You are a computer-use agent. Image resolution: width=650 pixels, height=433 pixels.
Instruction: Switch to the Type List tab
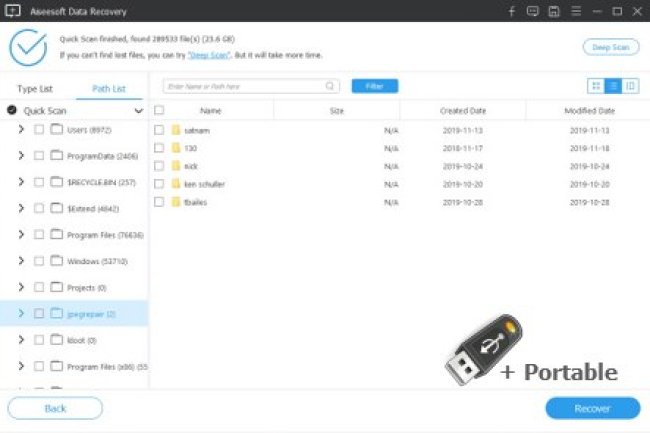(x=35, y=89)
